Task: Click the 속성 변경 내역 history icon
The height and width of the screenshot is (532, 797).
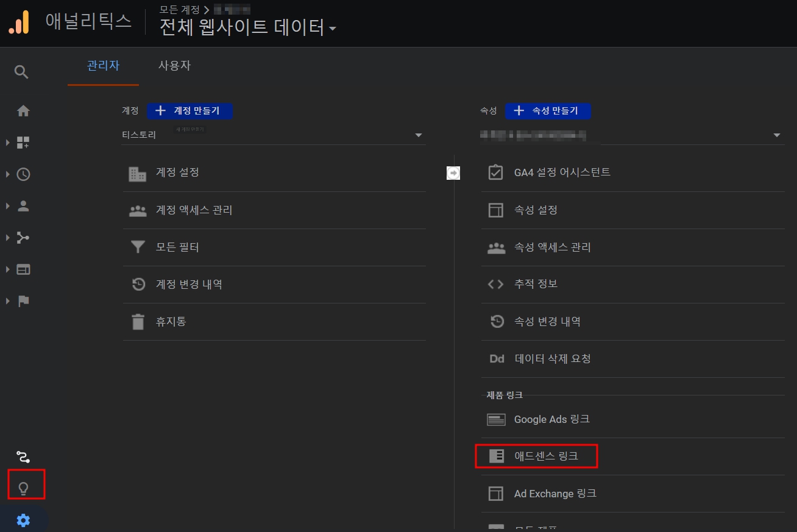Action: (497, 321)
